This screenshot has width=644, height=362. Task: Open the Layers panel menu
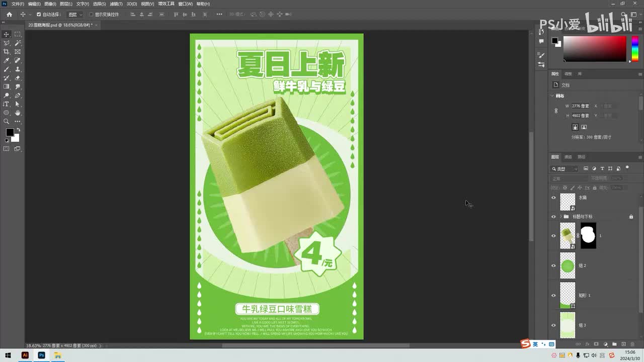[x=640, y=157]
